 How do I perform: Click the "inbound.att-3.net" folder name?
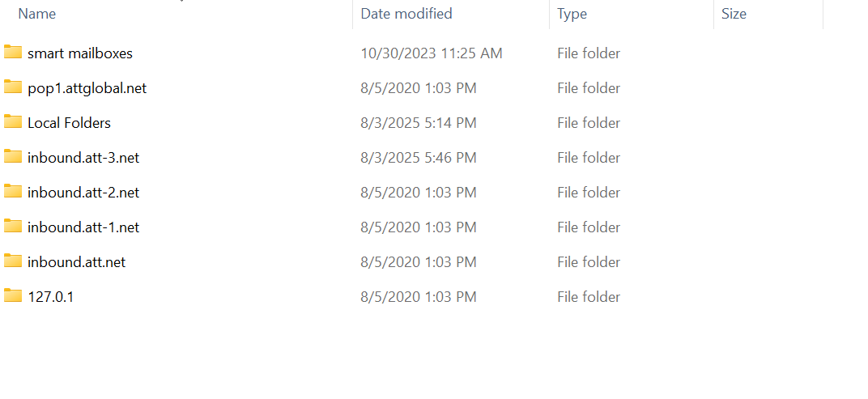coord(83,158)
